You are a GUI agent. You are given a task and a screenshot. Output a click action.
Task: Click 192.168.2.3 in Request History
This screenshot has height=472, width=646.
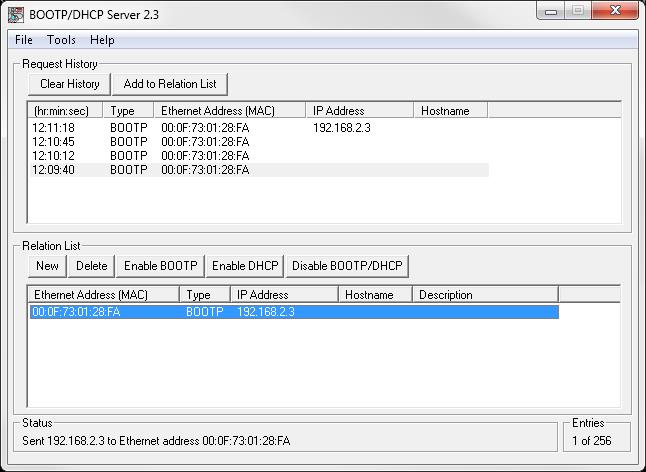coord(342,128)
